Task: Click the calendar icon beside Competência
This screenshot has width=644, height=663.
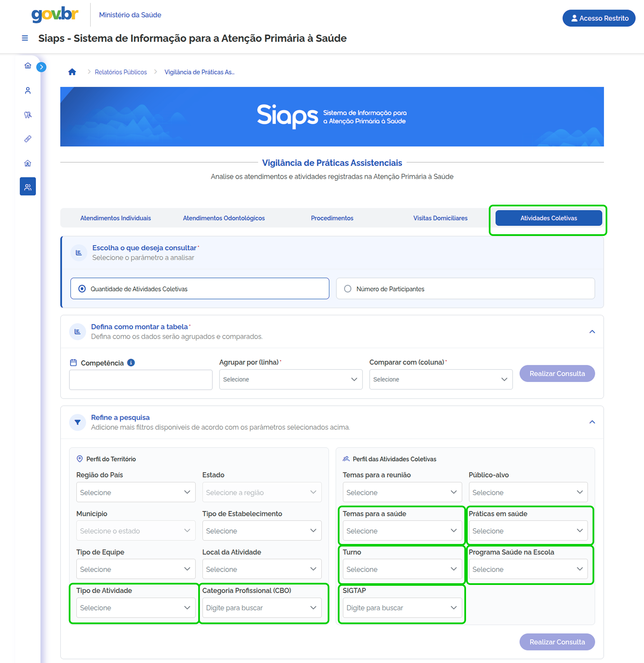Action: coord(73,363)
